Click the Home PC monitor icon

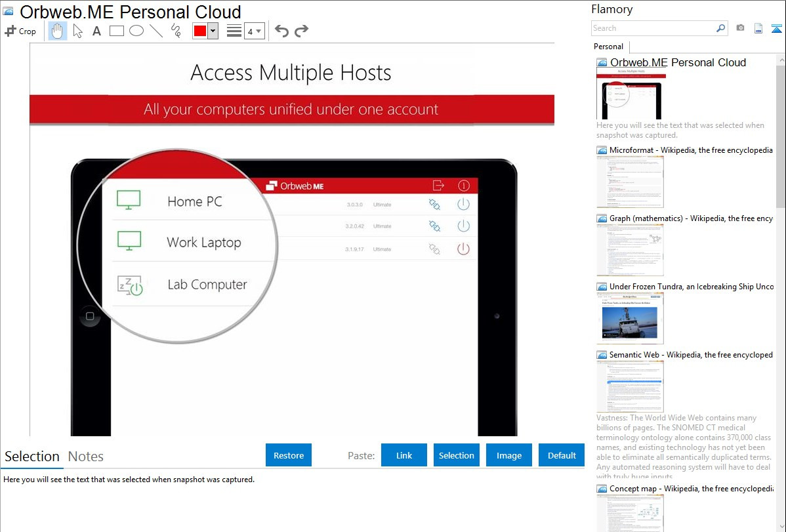pos(129,199)
